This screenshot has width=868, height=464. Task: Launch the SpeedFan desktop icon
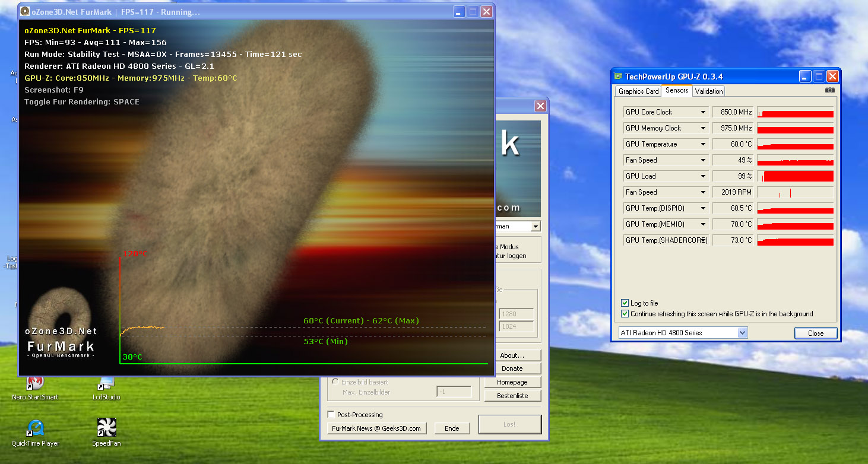pos(106,433)
